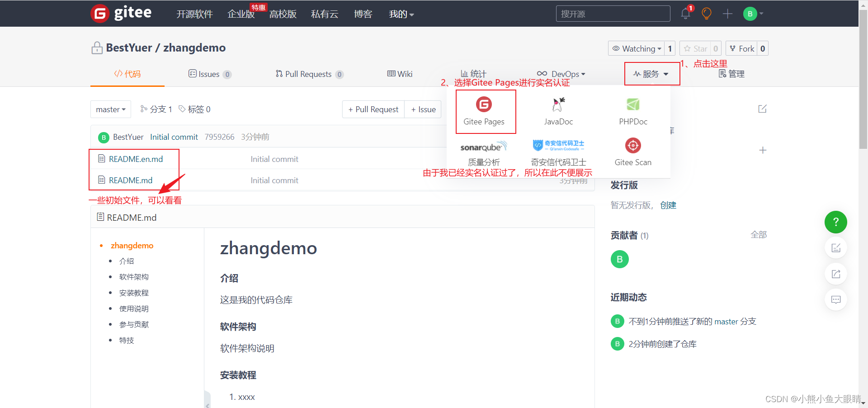
Task: Click 私有云 in the top navigation
Action: click(325, 14)
